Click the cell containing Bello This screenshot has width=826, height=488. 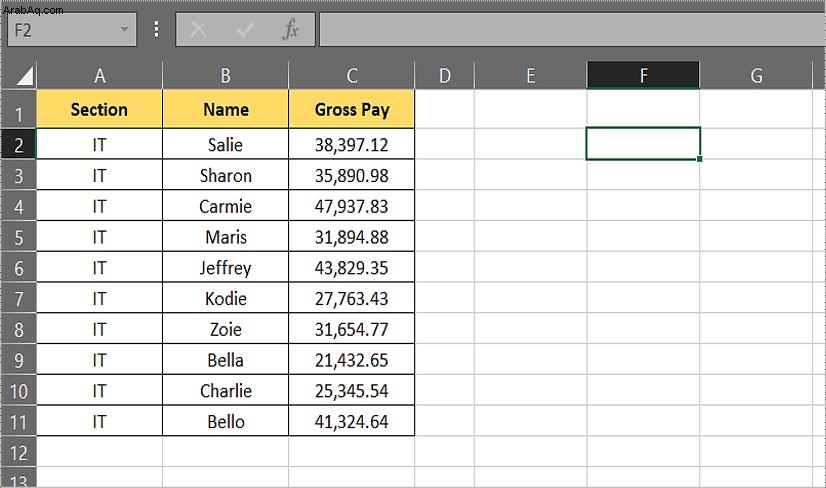225,422
